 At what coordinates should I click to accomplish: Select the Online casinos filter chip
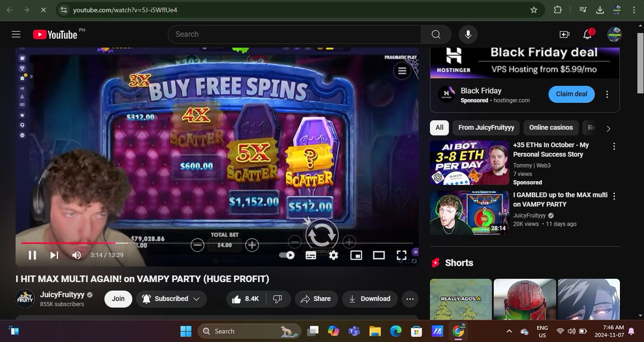551,128
